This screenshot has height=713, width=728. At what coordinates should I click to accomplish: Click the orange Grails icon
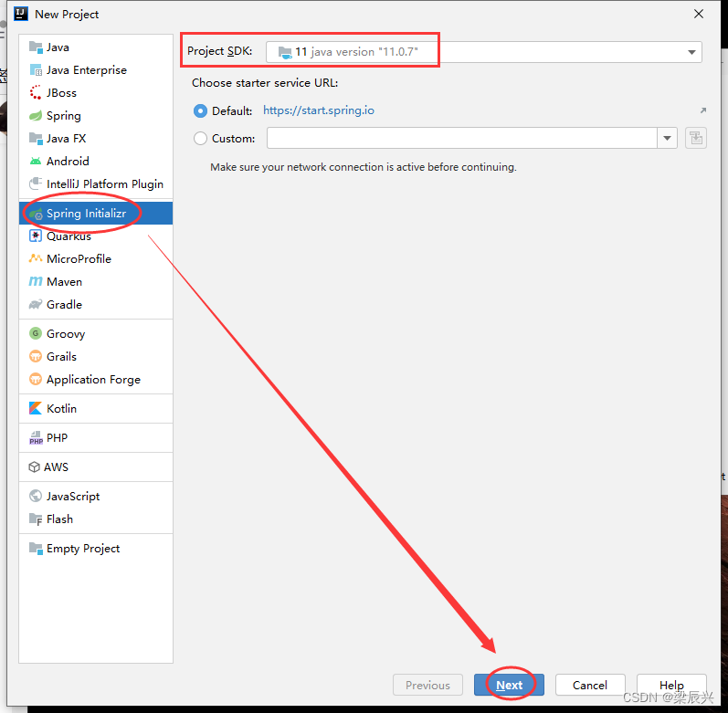point(36,356)
